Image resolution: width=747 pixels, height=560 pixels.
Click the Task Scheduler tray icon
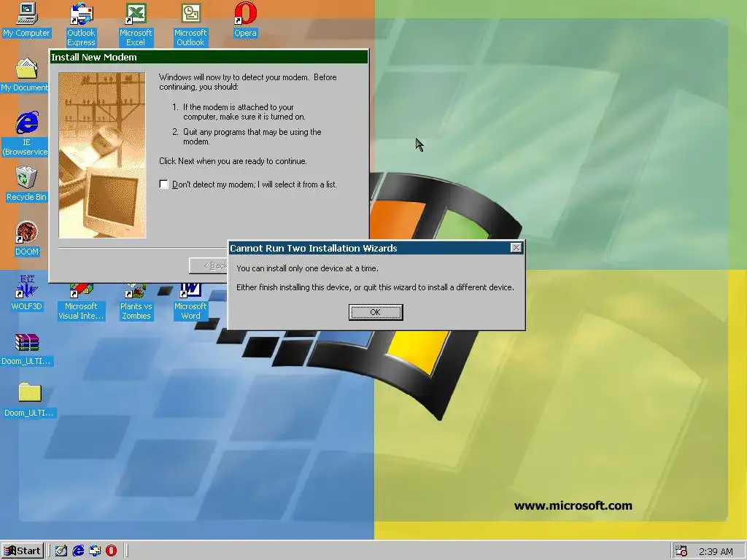click(681, 551)
